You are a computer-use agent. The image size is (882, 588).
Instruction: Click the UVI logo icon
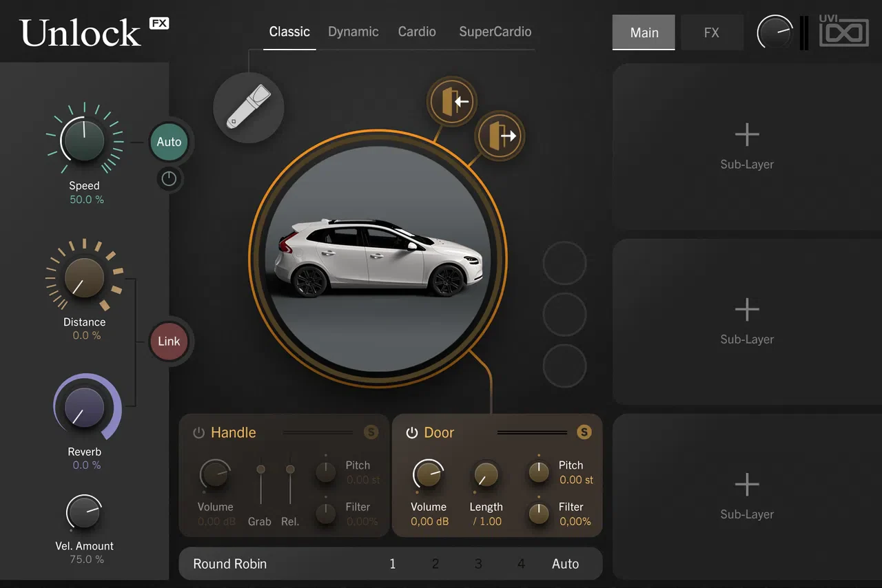pos(843,32)
